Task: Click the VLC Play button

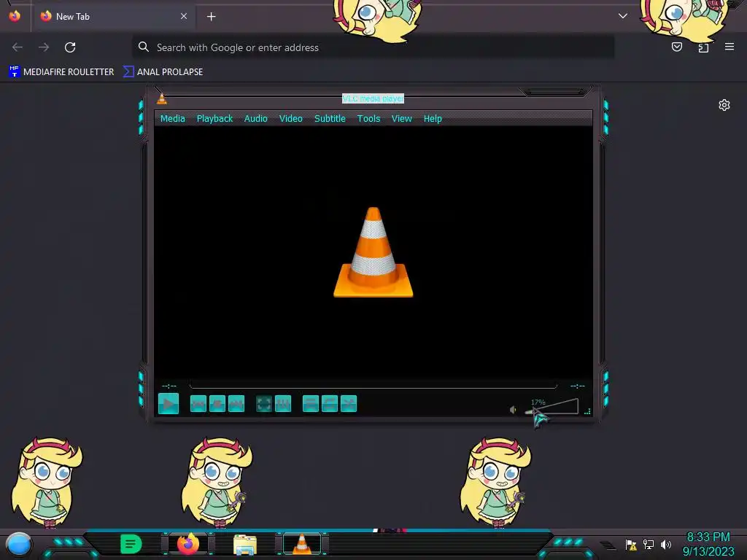Action: 169,404
